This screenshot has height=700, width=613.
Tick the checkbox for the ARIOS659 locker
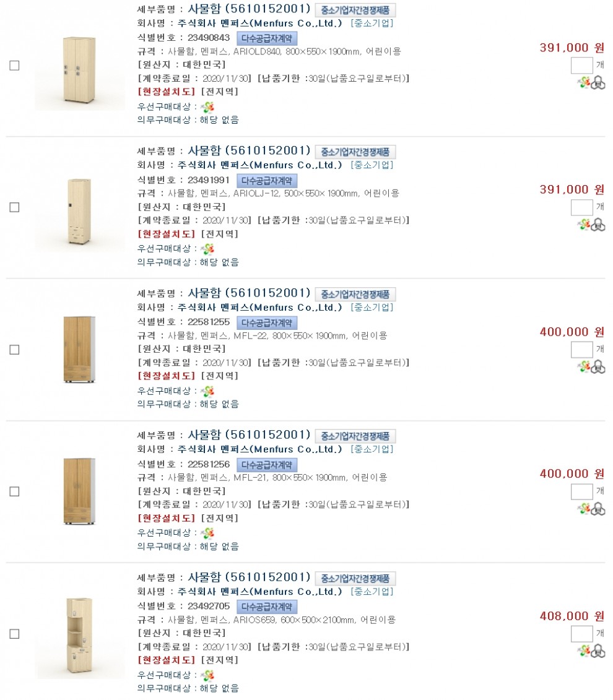click(x=14, y=634)
